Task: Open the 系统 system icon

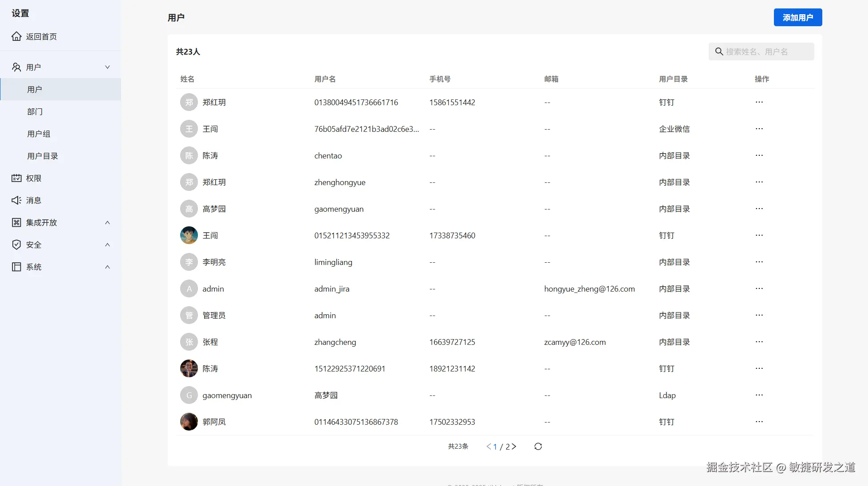Action: [x=16, y=267]
